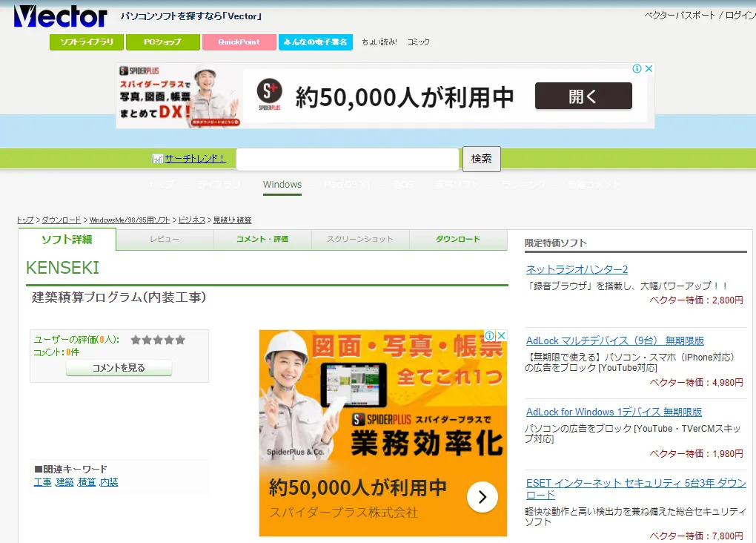
Task: Switch to the コメント・評価 tab
Action: tap(262, 240)
